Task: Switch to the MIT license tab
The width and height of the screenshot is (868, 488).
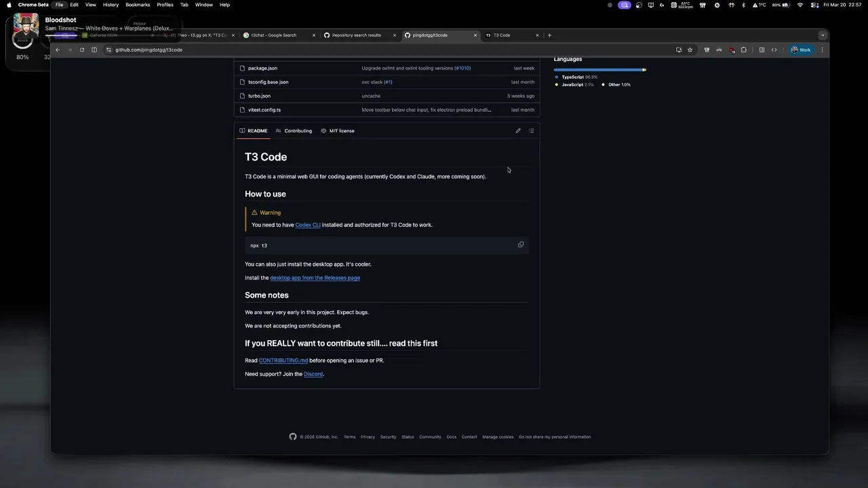Action: click(338, 131)
